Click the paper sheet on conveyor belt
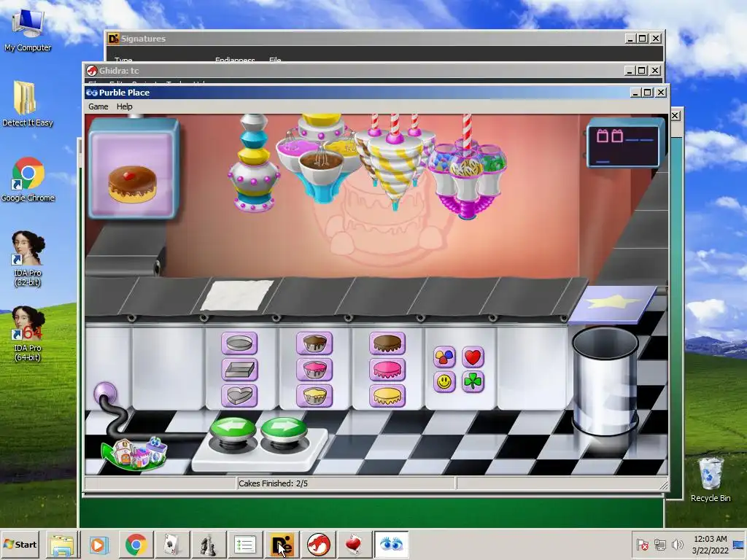 237,295
